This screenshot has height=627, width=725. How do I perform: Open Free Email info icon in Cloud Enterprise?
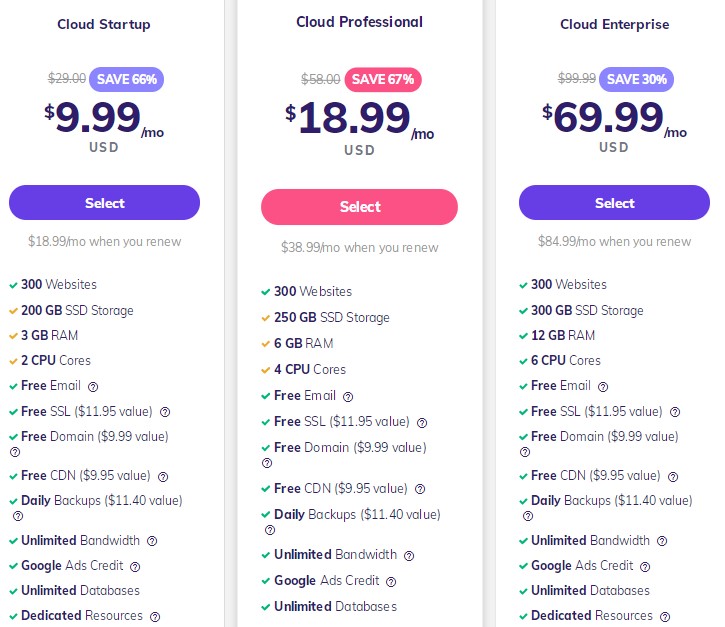(x=603, y=387)
